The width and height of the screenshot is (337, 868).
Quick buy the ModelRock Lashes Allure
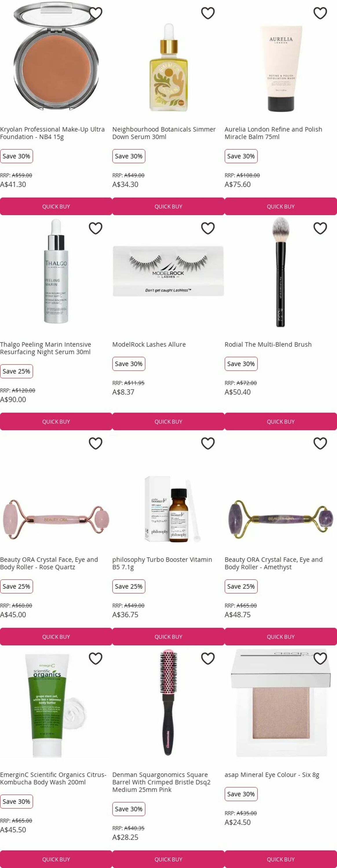(x=168, y=421)
